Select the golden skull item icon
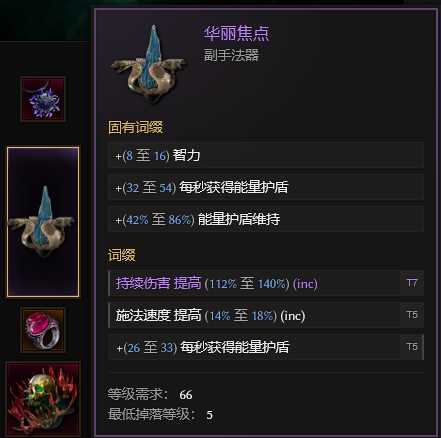Screen dimensions: 441x438 (x=43, y=399)
